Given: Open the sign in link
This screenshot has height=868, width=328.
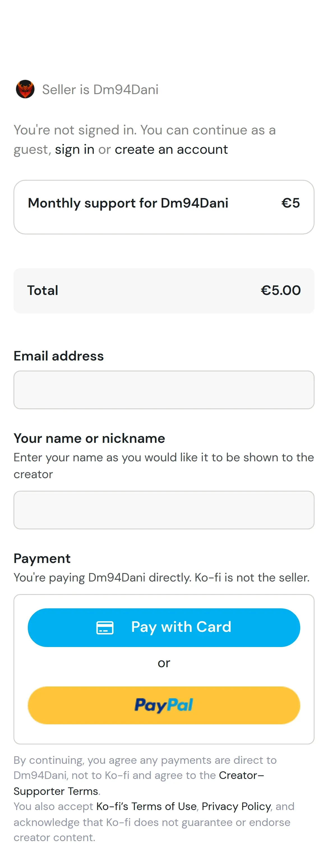Looking at the screenshot, I should pos(75,149).
